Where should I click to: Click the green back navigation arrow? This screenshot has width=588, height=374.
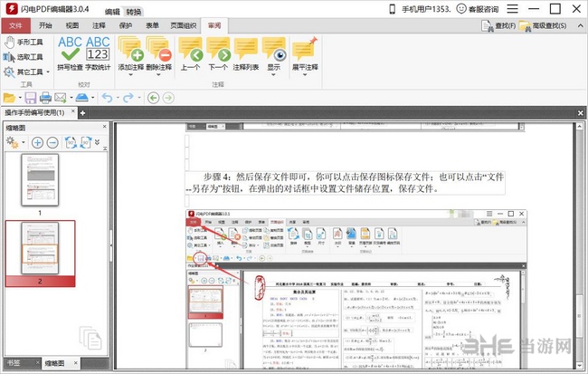coord(153,98)
